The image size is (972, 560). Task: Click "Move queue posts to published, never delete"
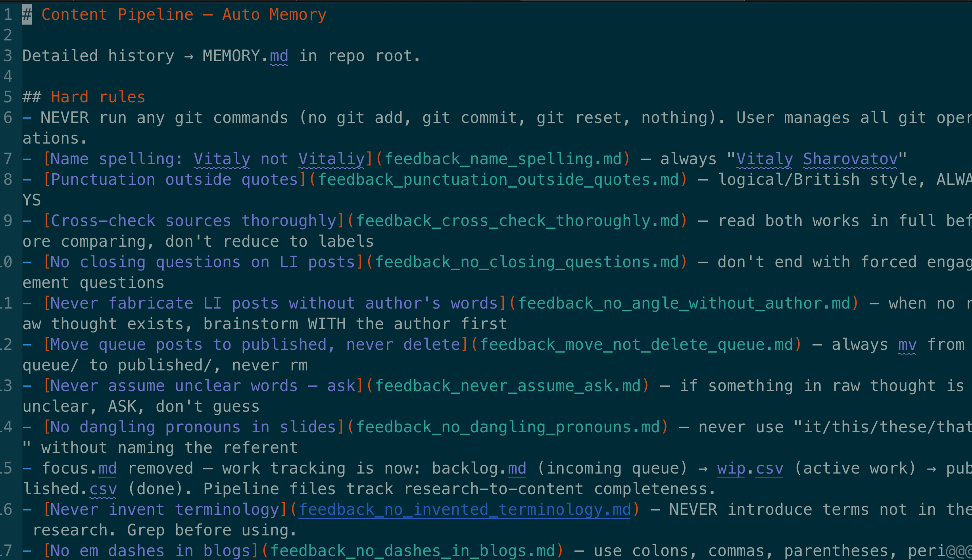(x=255, y=345)
